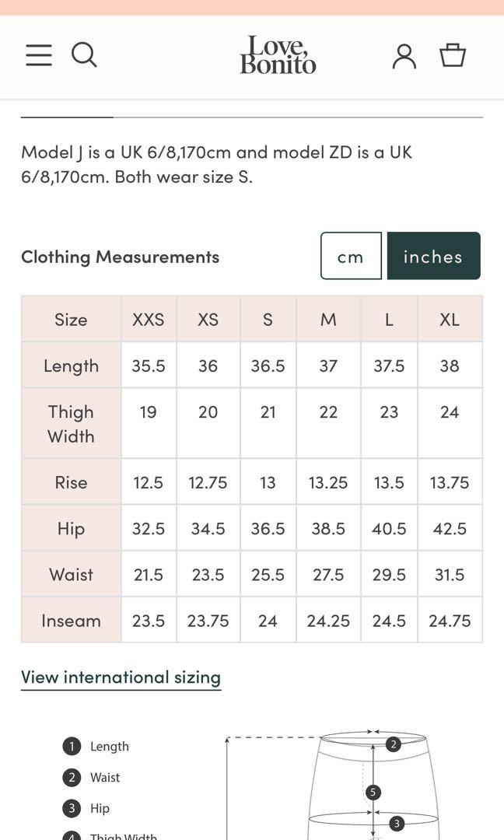Image resolution: width=504 pixels, height=840 pixels.
Task: Select the XL size column header
Action: click(450, 320)
